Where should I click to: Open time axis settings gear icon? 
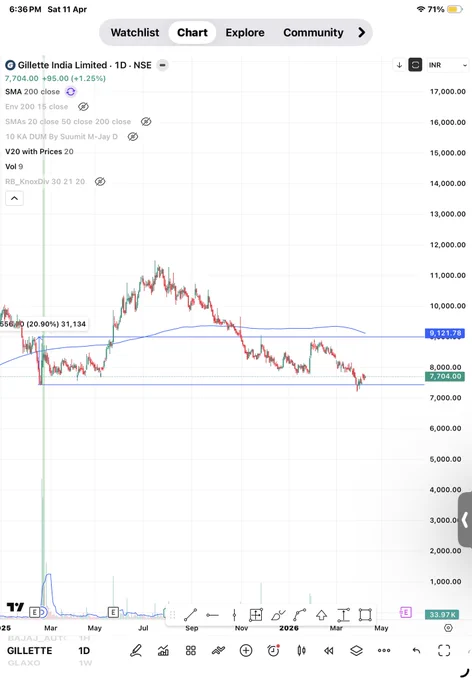pos(448,628)
